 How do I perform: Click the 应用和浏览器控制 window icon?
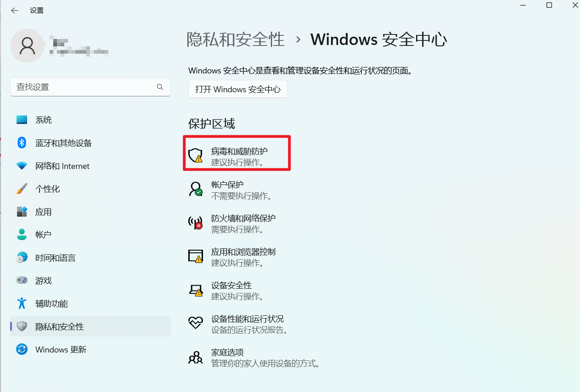[x=196, y=256]
